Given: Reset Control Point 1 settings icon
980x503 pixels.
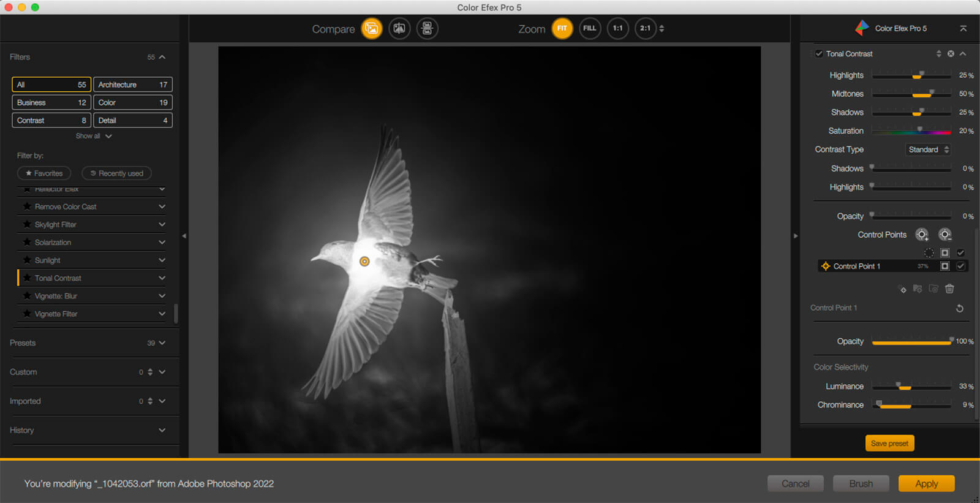Looking at the screenshot, I should pyautogui.click(x=960, y=308).
